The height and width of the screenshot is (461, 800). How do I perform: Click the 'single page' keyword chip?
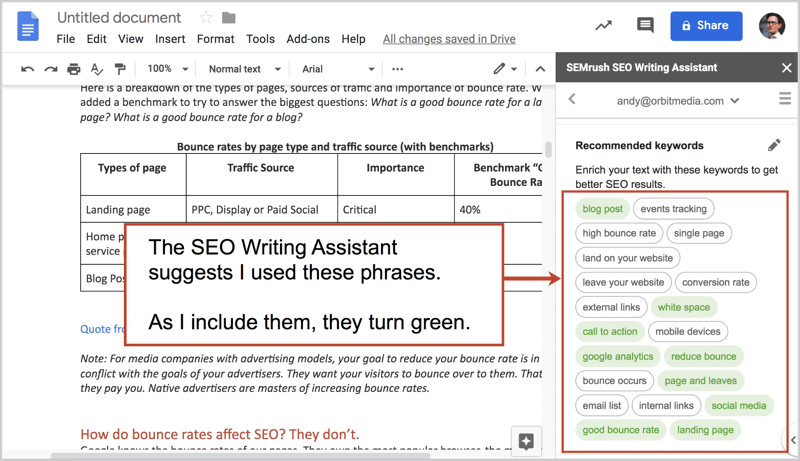[x=699, y=233]
